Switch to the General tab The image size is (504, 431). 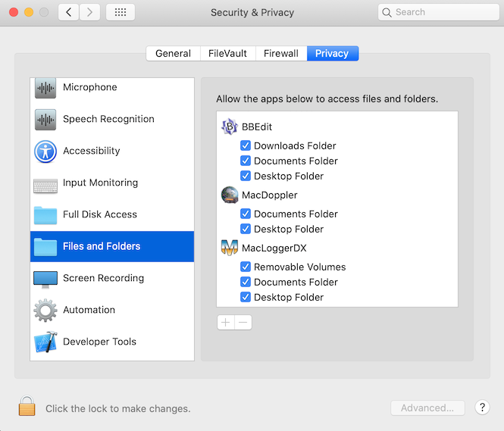(x=173, y=54)
